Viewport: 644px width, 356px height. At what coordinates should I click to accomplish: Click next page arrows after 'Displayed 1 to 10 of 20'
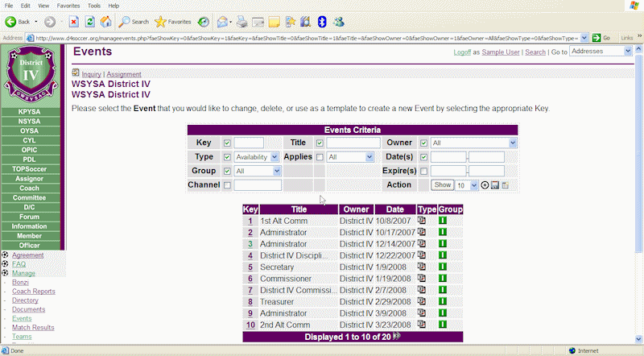396,337
